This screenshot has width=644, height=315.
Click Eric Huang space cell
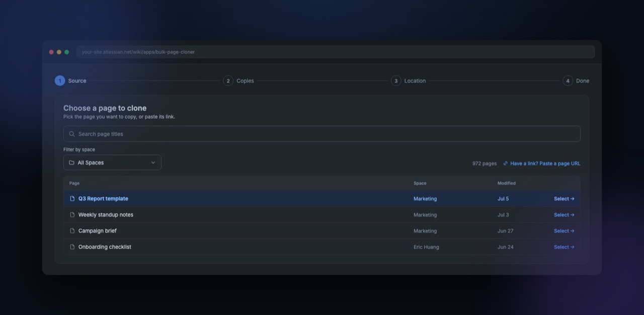(x=426, y=247)
